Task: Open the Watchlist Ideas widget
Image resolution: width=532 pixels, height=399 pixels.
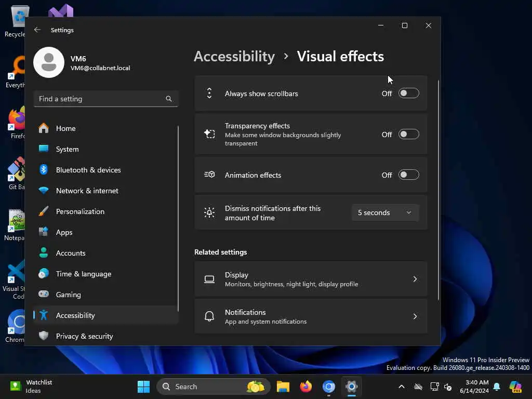Action: point(31,387)
